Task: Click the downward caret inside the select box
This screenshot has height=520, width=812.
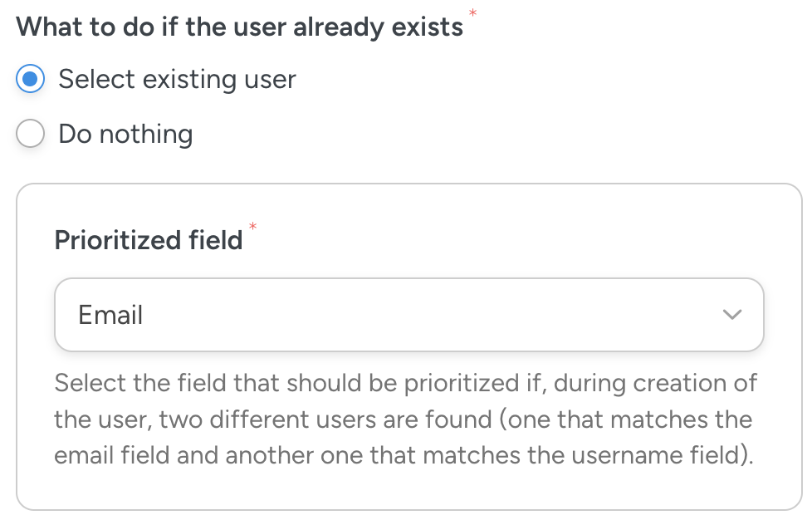Action: [731, 314]
